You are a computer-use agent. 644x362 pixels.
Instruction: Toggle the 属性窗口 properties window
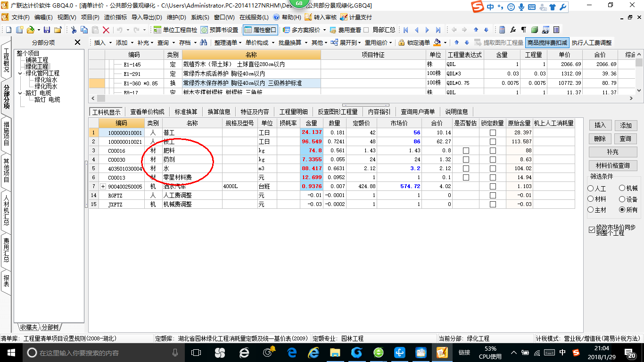click(x=261, y=30)
